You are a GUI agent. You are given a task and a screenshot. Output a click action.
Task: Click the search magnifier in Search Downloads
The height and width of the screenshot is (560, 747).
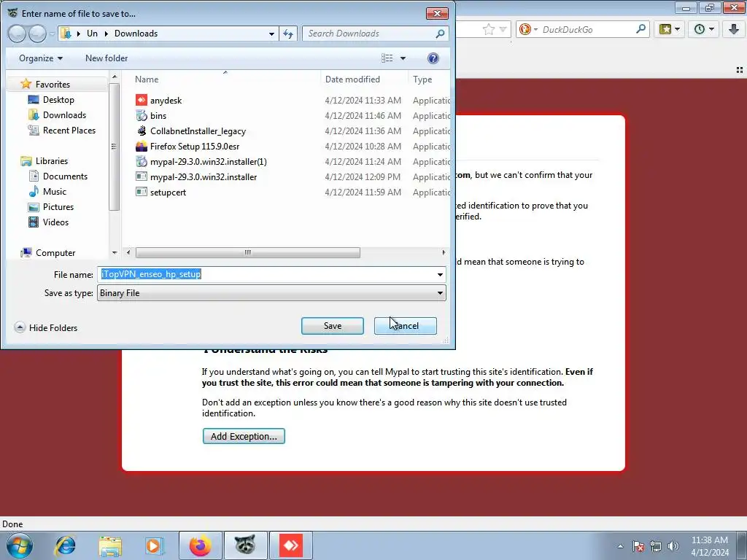(440, 34)
